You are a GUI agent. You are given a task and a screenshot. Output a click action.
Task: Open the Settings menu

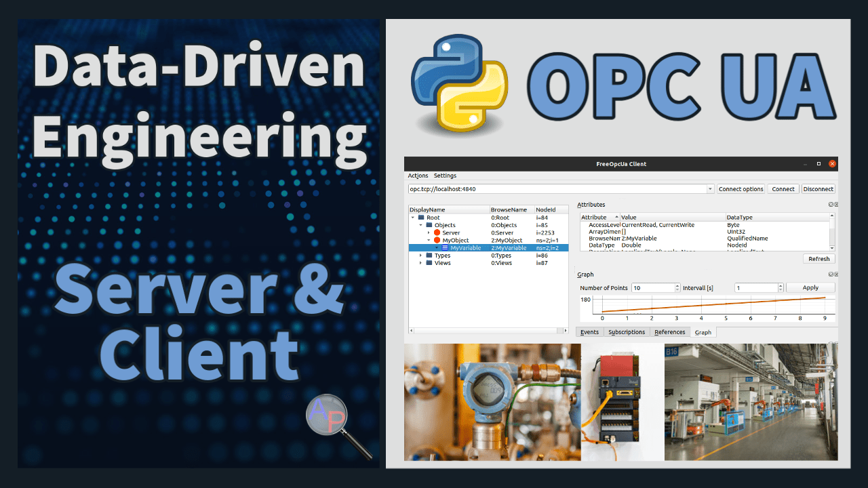coord(445,176)
